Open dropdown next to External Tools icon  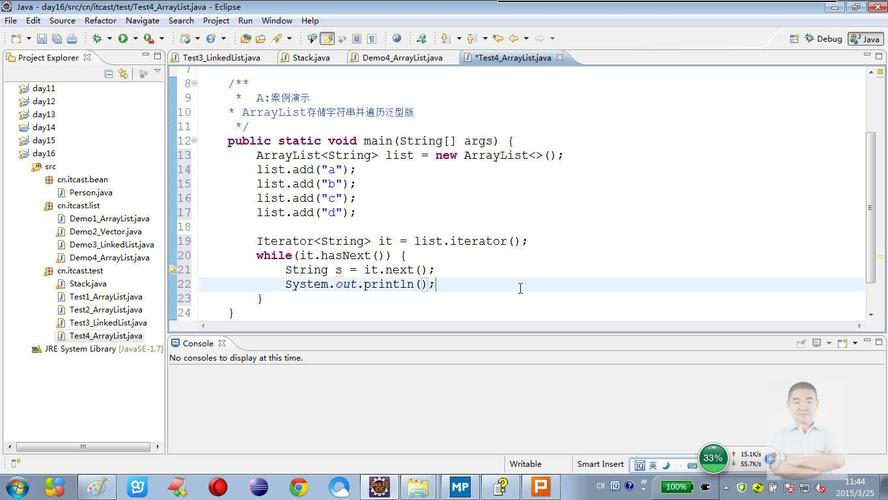[161, 39]
